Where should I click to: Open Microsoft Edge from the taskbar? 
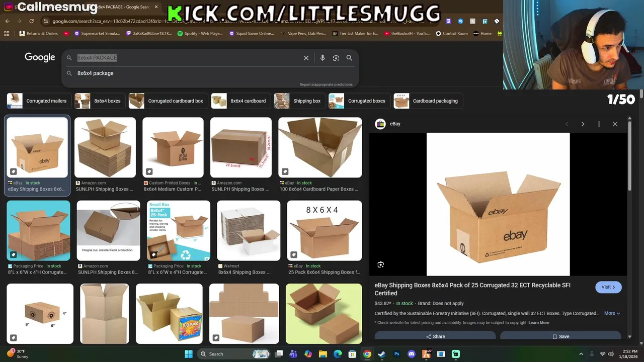point(338,354)
